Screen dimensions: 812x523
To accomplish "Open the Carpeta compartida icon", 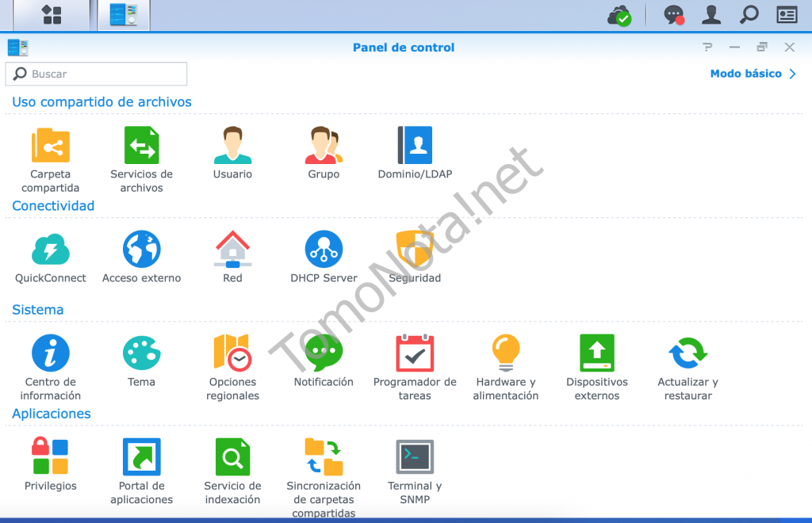I will [51, 146].
